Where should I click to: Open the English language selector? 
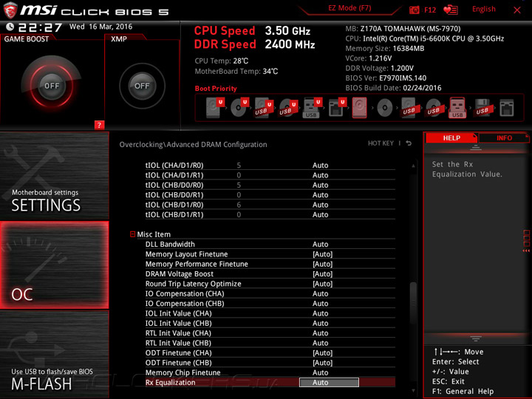483,9
